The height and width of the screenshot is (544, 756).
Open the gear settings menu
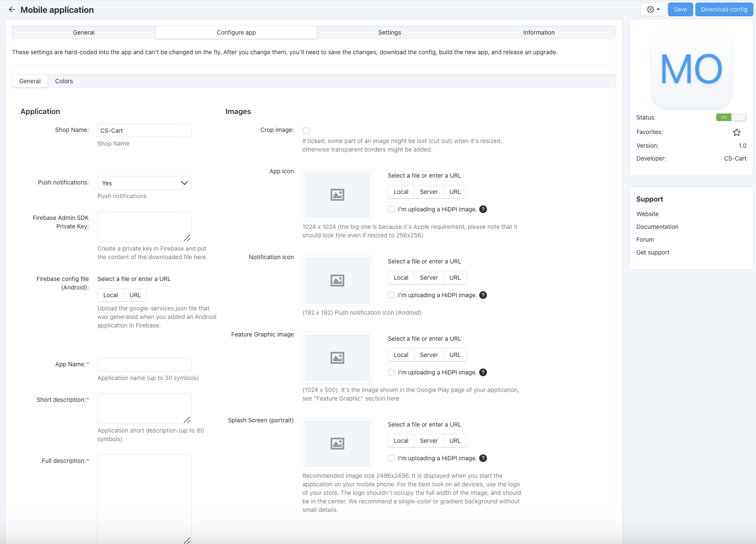653,9
